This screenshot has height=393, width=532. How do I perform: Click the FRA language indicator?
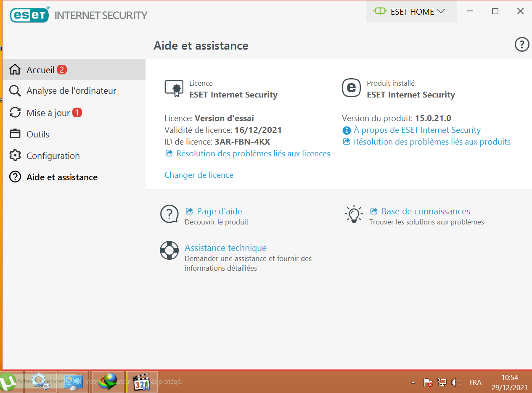tap(475, 382)
